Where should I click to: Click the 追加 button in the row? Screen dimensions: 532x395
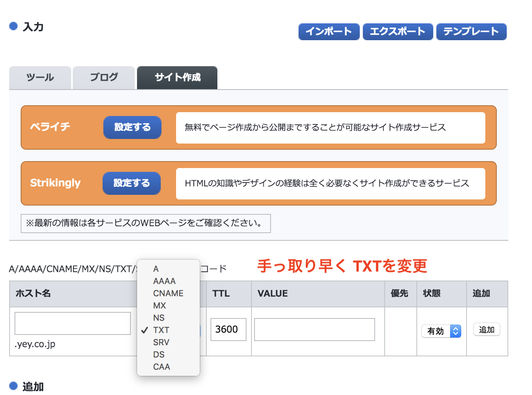pos(486,330)
